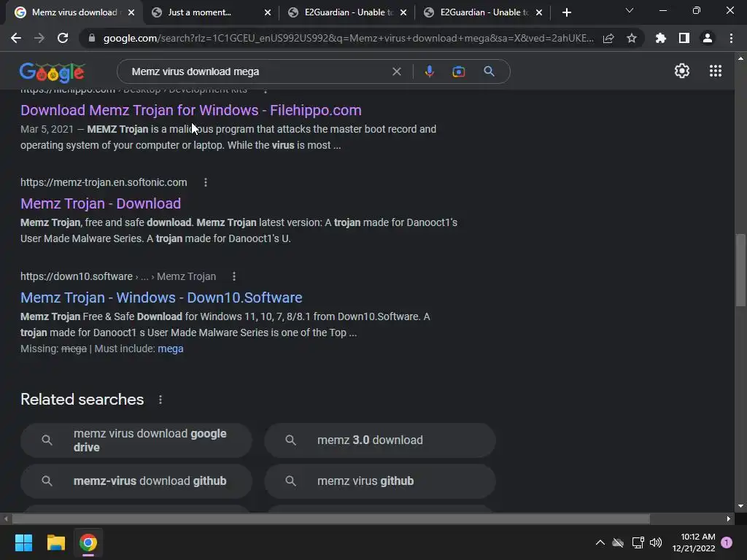This screenshot has height=560, width=747.
Task: Open Memz Trojan - Download softonic link
Action: (101, 204)
